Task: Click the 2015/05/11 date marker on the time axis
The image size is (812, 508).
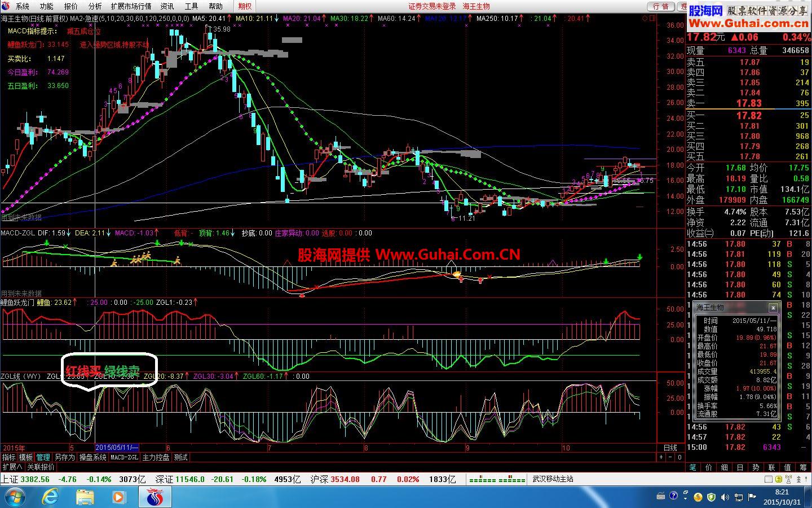Action: [117, 448]
